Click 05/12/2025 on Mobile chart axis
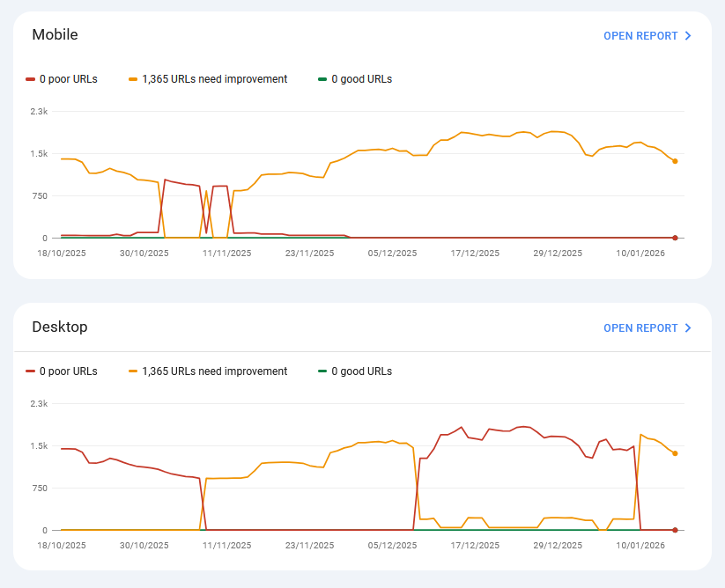 (x=393, y=254)
